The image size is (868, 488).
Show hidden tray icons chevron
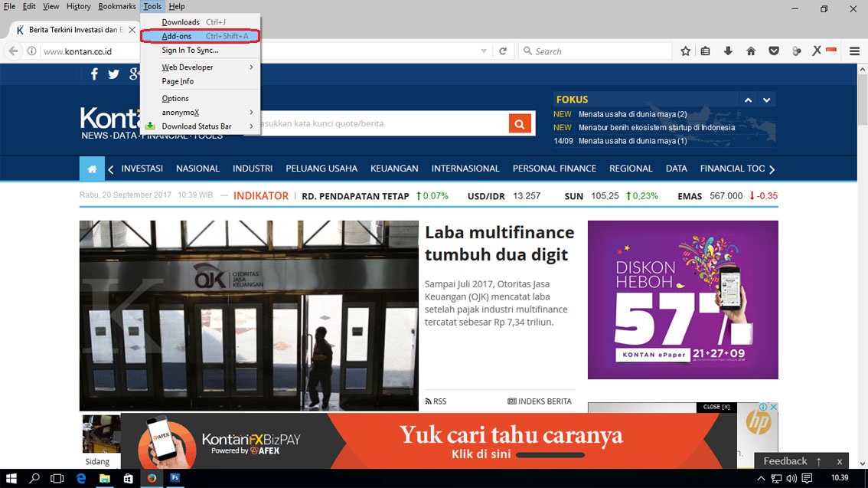click(761, 478)
